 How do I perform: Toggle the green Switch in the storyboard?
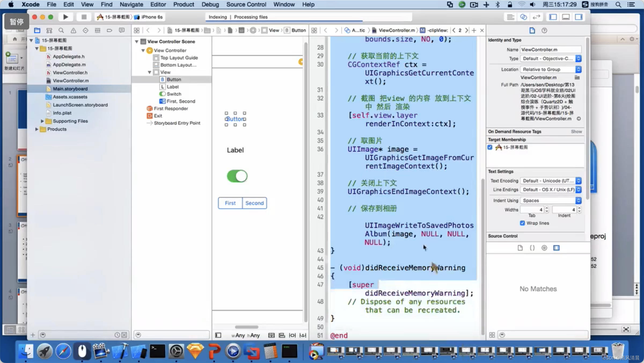pyautogui.click(x=237, y=176)
